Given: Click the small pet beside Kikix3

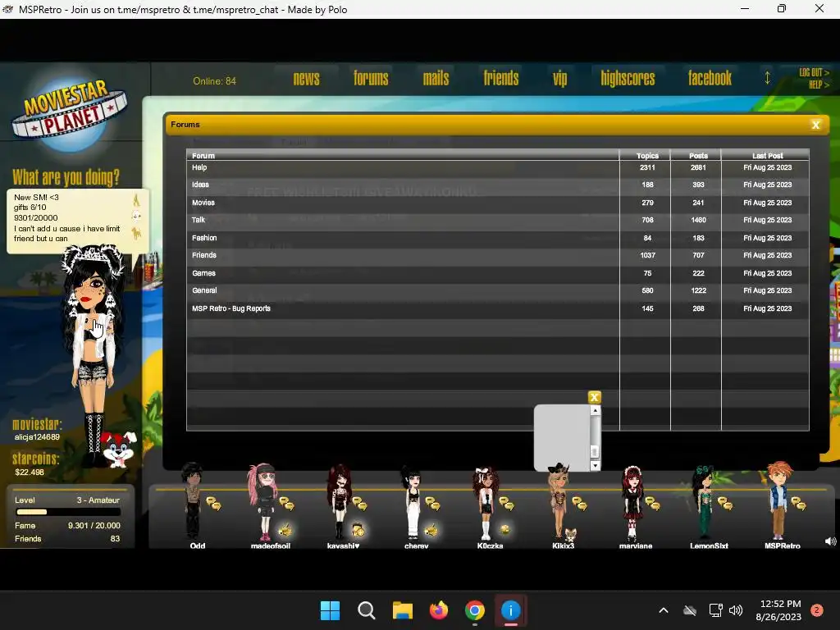Looking at the screenshot, I should [571, 534].
